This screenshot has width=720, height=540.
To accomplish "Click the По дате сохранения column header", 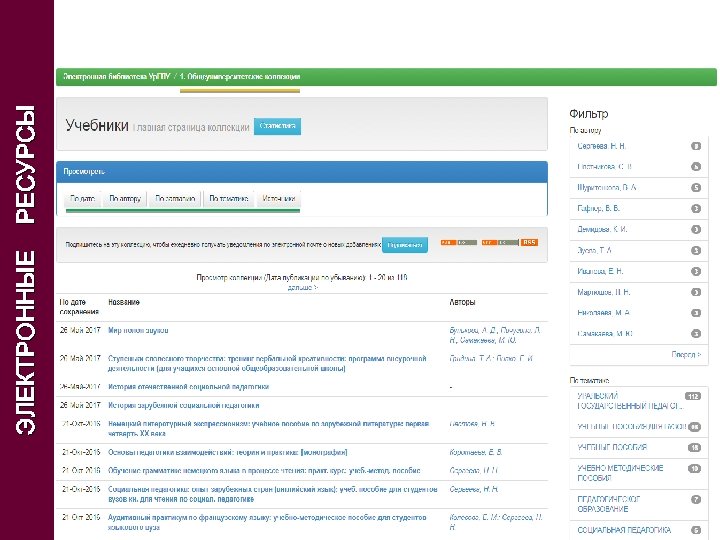I will coord(79,307).
